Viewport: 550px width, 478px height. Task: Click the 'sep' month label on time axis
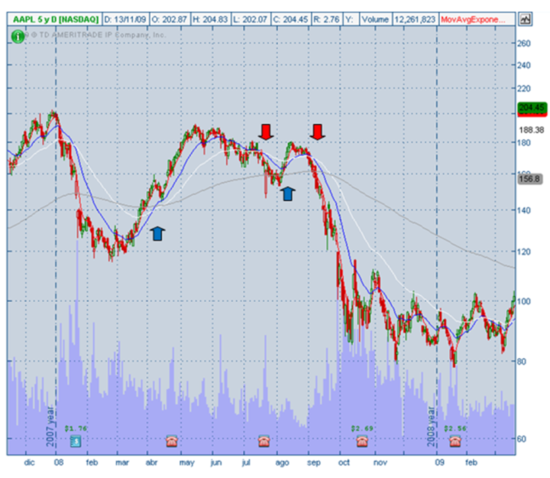(x=314, y=463)
